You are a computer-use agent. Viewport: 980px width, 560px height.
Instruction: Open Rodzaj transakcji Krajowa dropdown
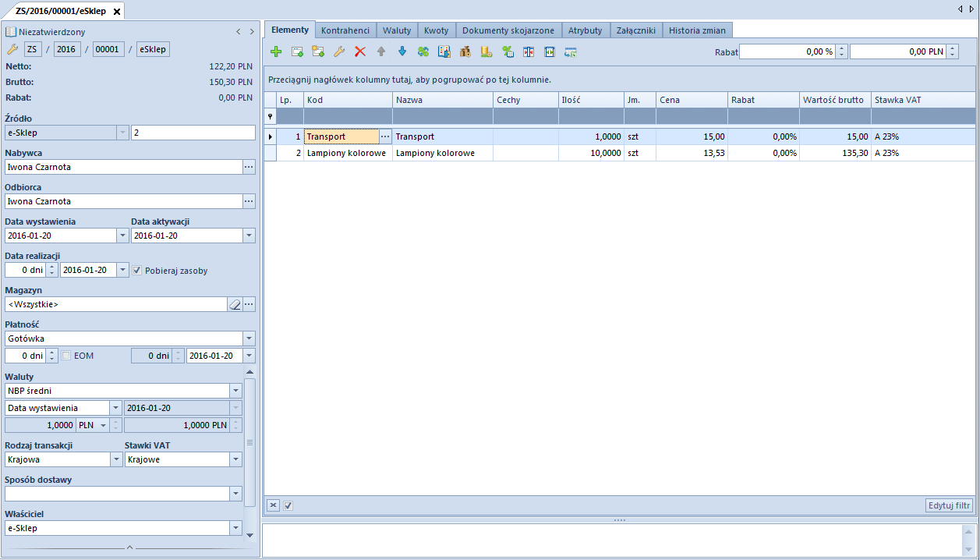coord(115,459)
